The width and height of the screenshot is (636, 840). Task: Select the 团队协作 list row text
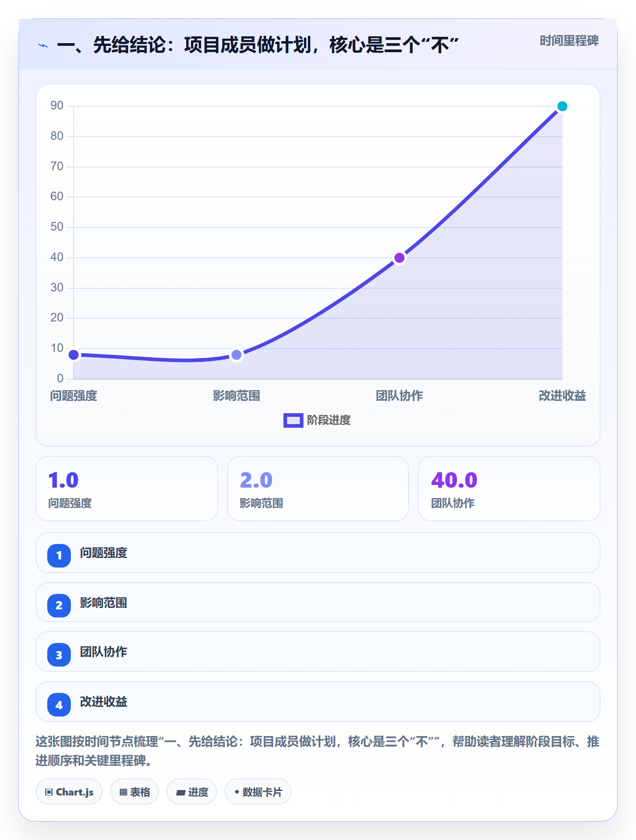coord(104,652)
